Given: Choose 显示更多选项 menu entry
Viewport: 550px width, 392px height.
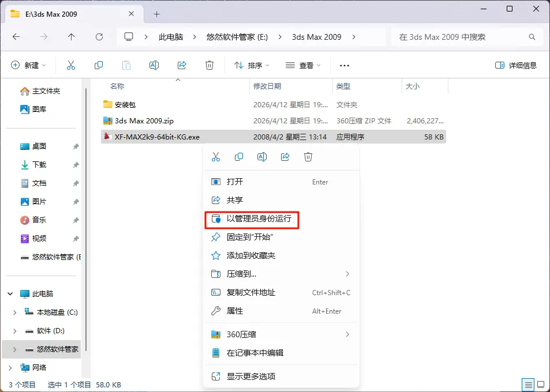Looking at the screenshot, I should [x=281, y=376].
